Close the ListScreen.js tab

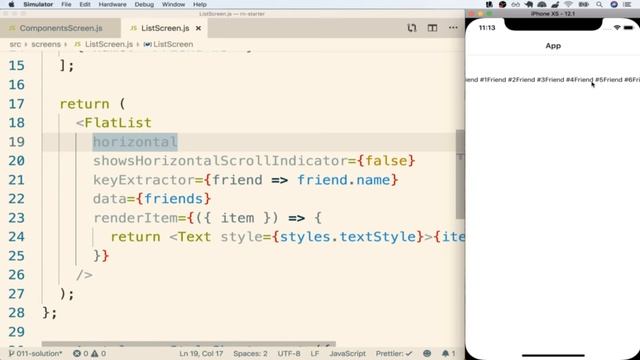coord(198,28)
